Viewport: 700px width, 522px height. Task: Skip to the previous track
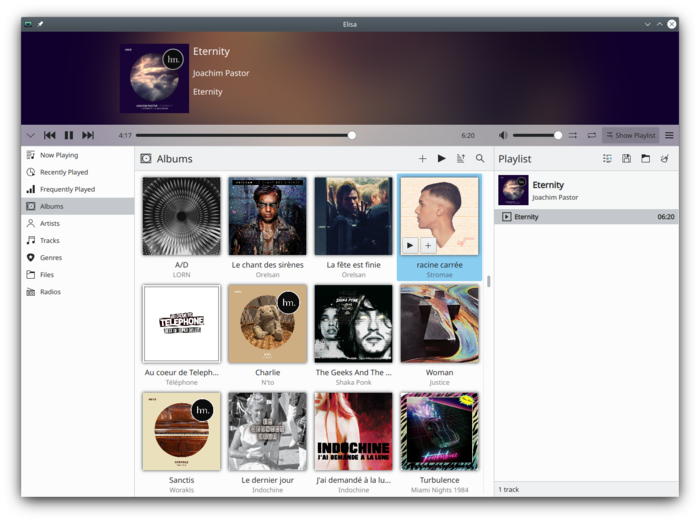click(x=49, y=135)
